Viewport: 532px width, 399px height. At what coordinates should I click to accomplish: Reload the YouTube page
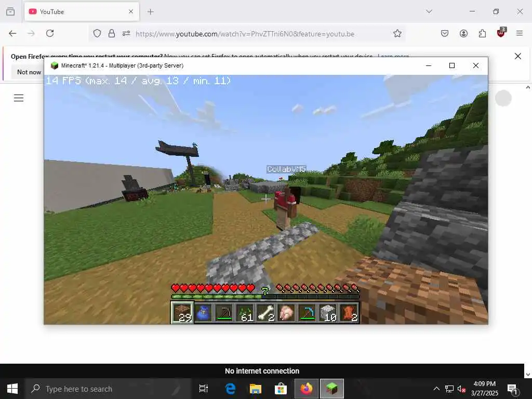click(x=50, y=33)
